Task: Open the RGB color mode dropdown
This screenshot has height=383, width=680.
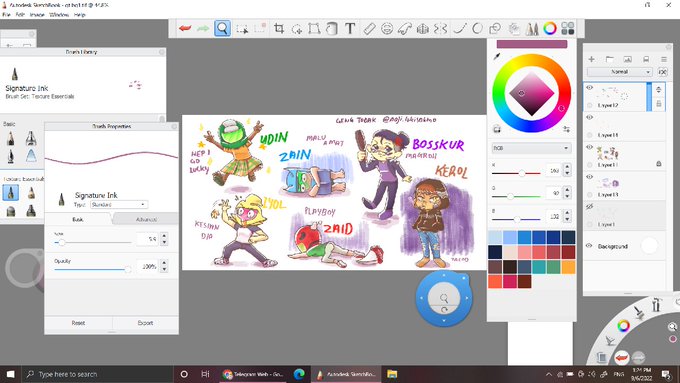Action: coord(531,148)
